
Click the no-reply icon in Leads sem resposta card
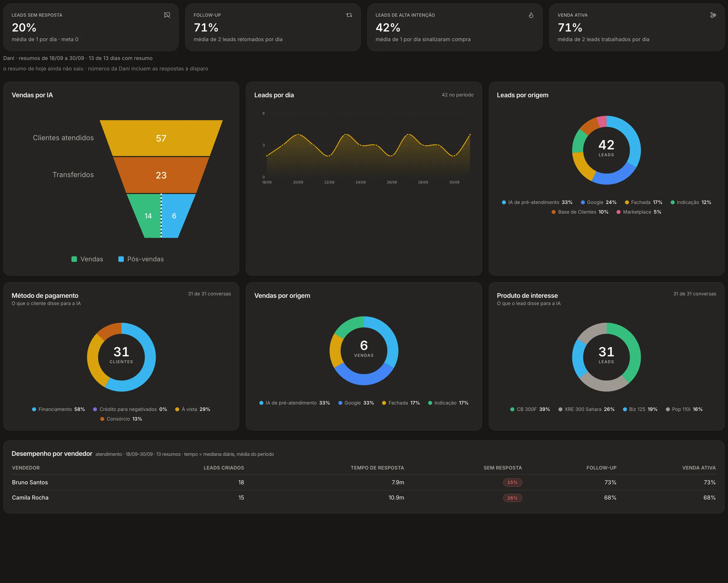click(167, 15)
